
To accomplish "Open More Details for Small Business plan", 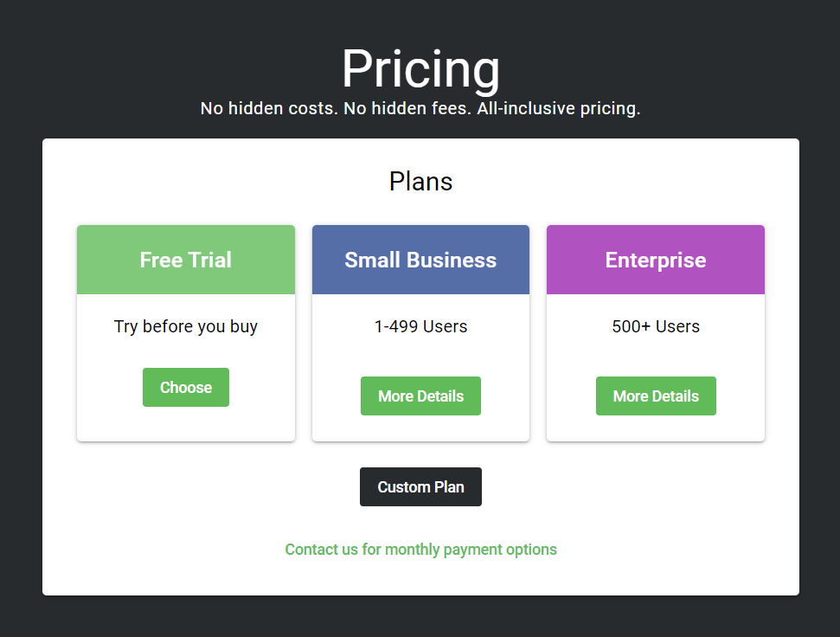I will (420, 396).
